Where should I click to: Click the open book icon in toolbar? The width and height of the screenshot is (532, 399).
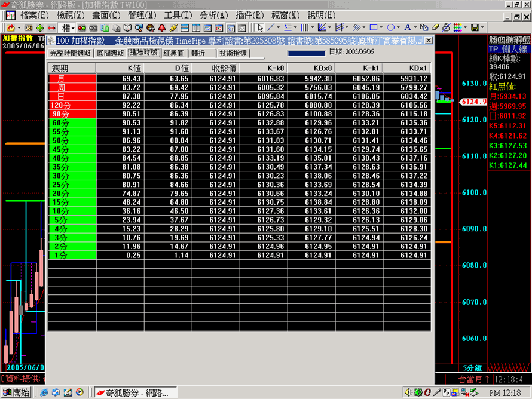[127, 27]
